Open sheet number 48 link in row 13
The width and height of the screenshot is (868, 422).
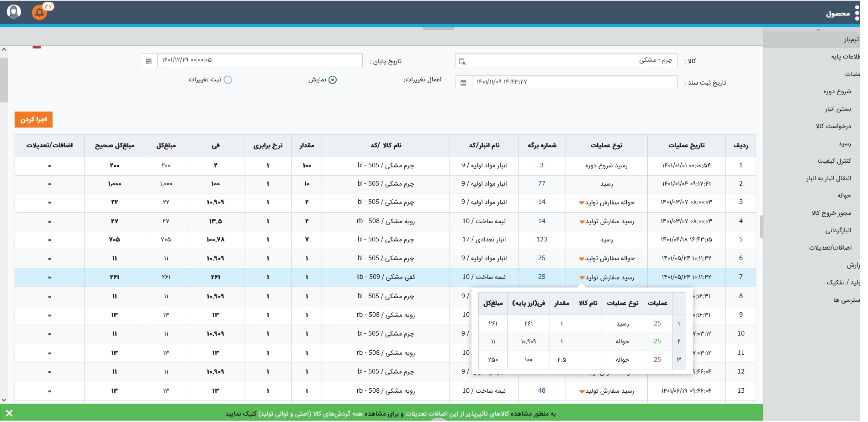pos(541,391)
